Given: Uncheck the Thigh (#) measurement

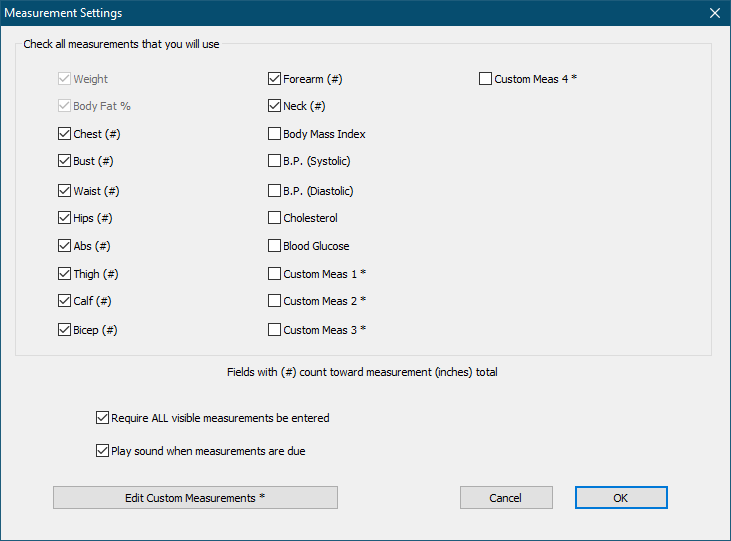Looking at the screenshot, I should (65, 274).
